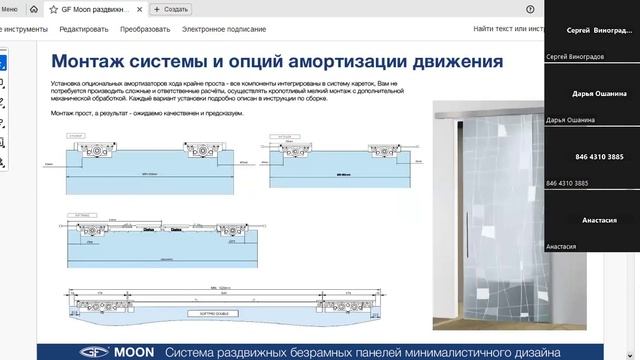Close the GF Moon document tab
Image resolution: width=640 pixels, height=360 pixels.
(x=140, y=9)
